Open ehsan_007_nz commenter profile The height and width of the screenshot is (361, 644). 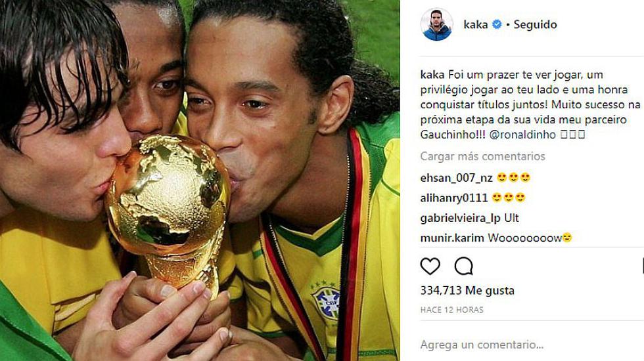point(456,178)
